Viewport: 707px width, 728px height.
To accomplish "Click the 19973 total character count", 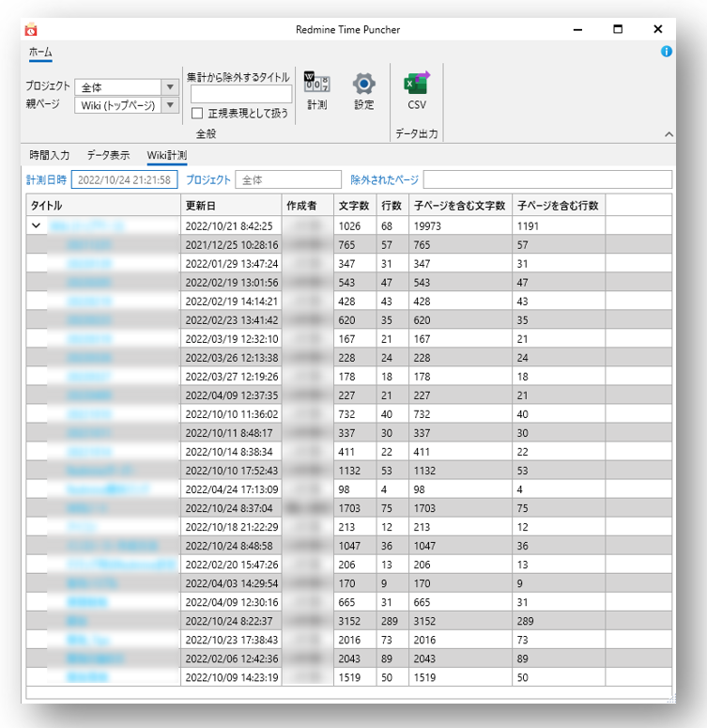I will [460, 226].
